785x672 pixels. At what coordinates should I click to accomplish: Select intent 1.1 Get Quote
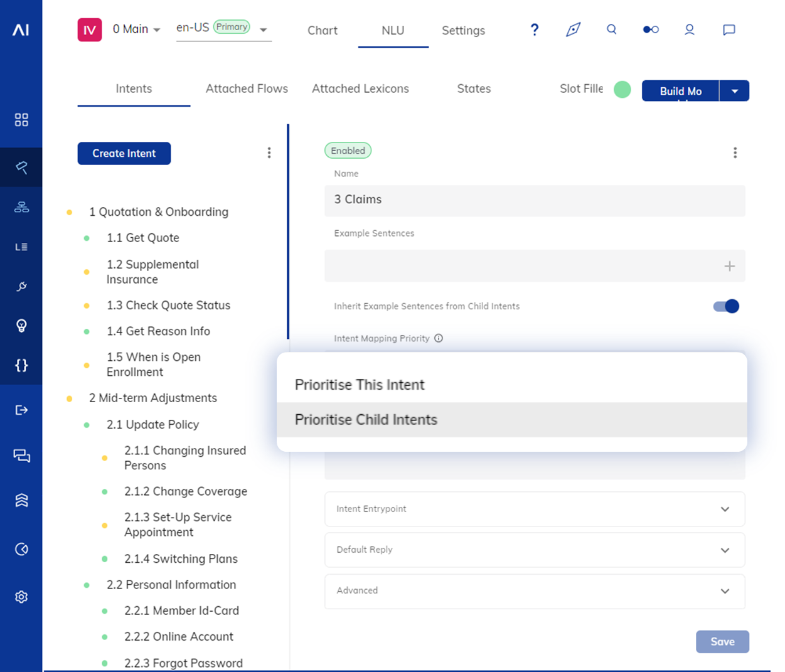(143, 238)
